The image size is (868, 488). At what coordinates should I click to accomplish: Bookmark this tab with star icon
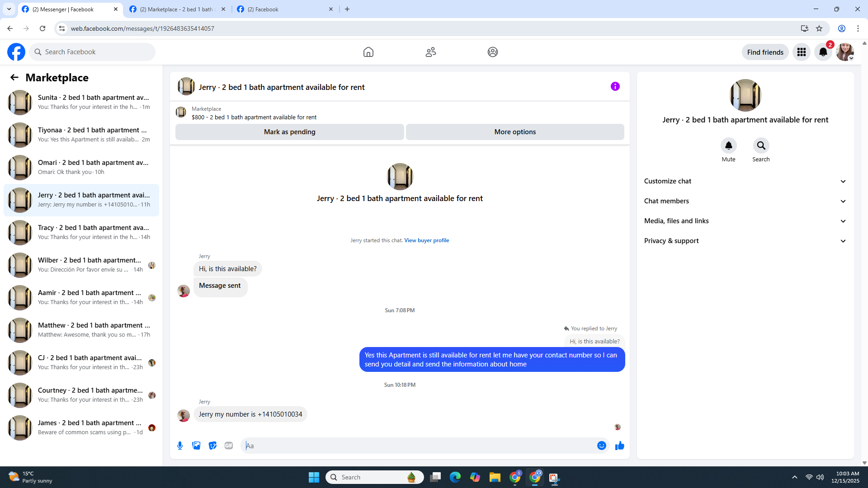click(819, 28)
